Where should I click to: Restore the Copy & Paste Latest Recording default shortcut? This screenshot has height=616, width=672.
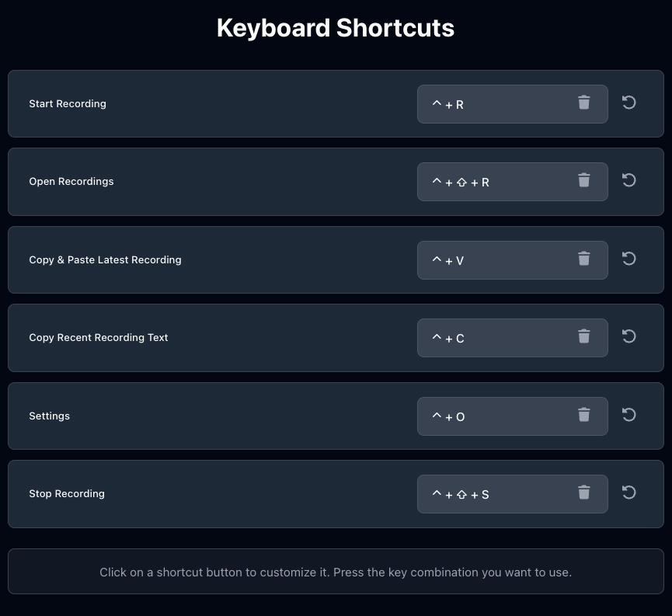[x=628, y=259]
